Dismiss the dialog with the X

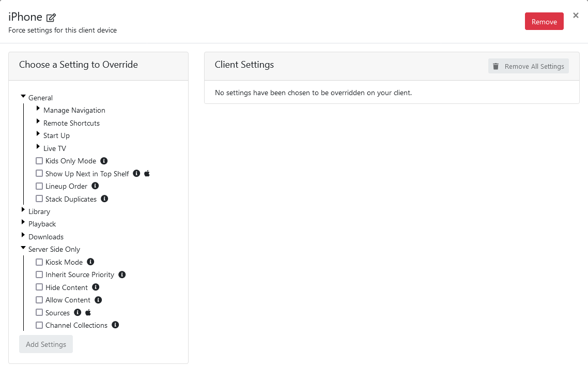coord(576,15)
